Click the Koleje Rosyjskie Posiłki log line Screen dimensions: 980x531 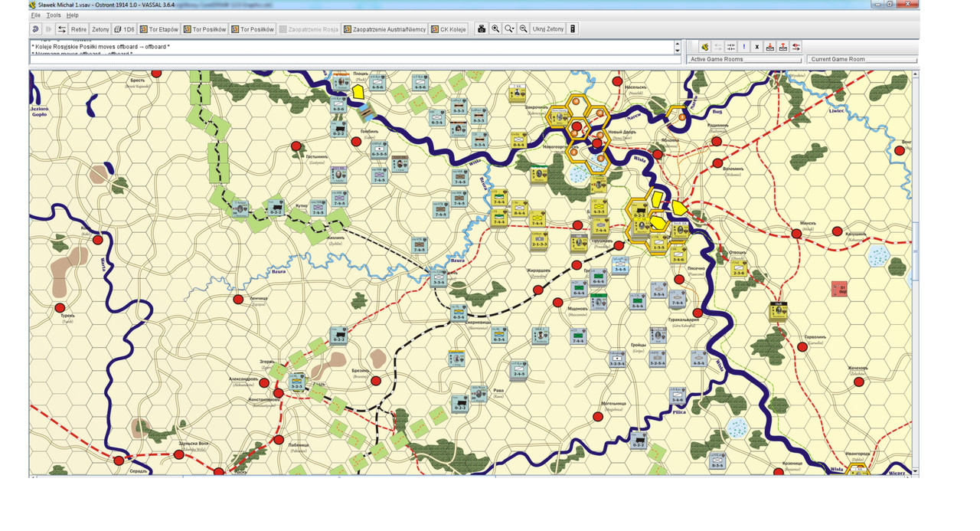[x=100, y=47]
